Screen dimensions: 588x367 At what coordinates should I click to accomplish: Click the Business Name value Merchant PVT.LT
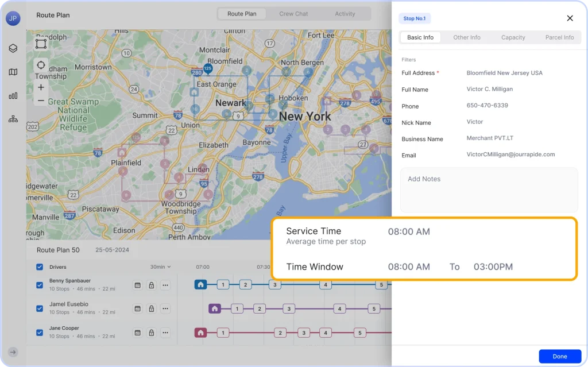tap(490, 138)
